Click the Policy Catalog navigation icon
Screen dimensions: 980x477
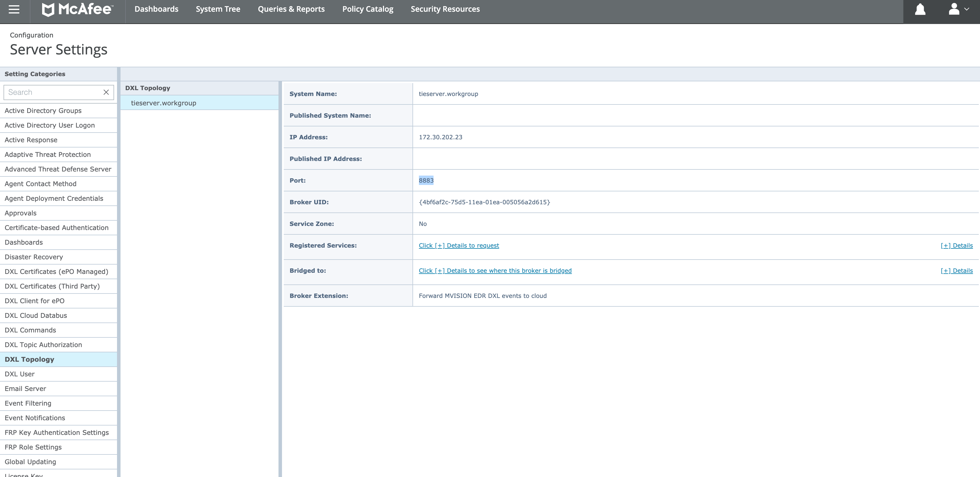click(367, 9)
